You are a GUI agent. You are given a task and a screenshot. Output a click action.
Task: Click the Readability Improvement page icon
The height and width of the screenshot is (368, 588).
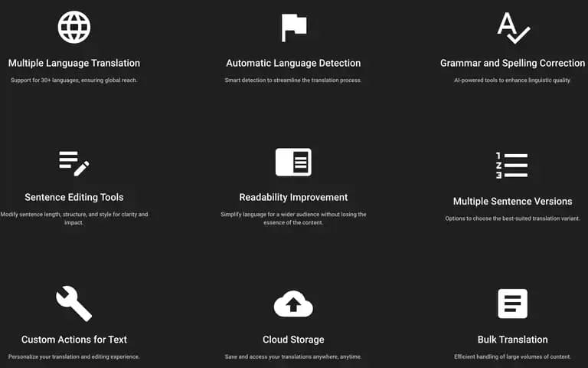[x=293, y=162]
